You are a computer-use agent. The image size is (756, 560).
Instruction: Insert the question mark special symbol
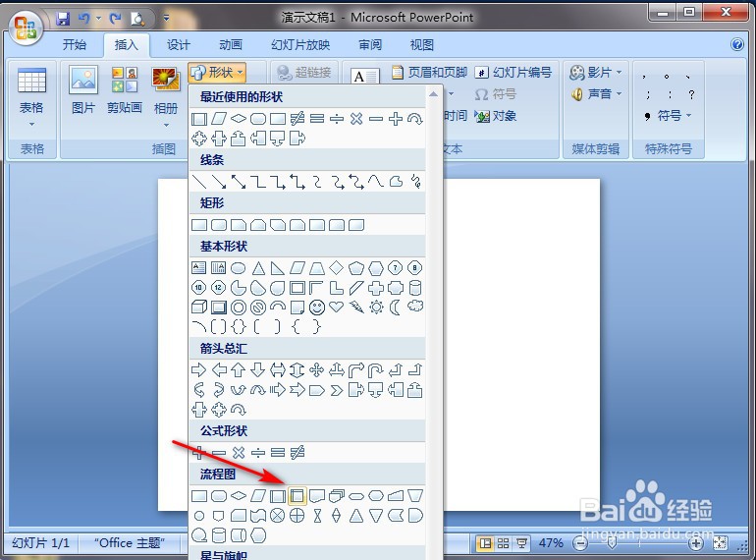coord(691,94)
